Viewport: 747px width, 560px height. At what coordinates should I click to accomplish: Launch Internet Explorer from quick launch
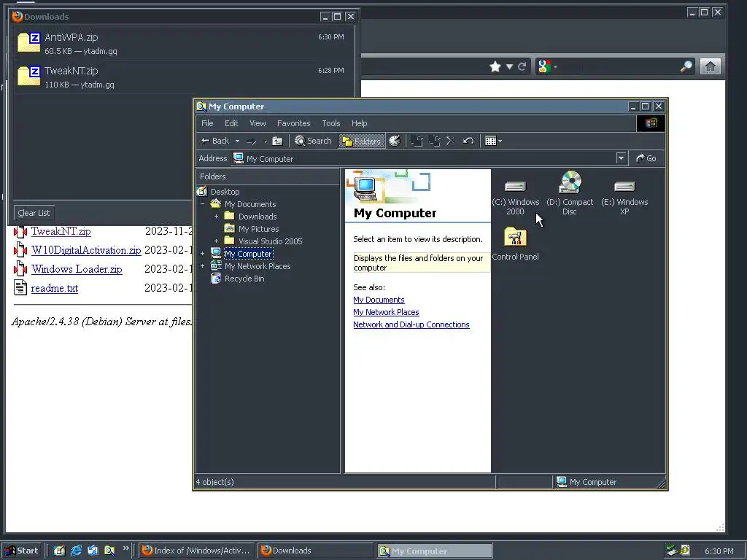click(x=76, y=551)
